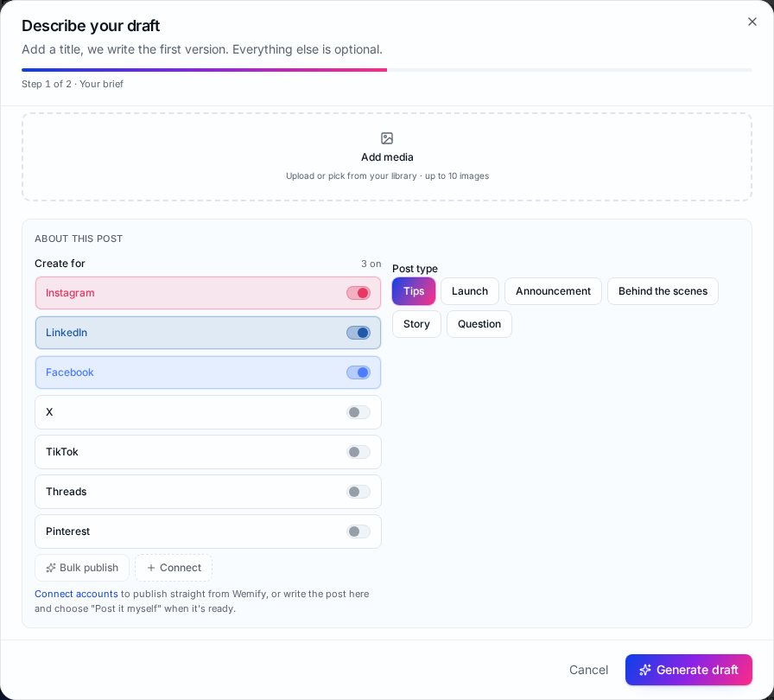Click the LinkedIn platform label
The width and height of the screenshot is (774, 700).
(67, 333)
